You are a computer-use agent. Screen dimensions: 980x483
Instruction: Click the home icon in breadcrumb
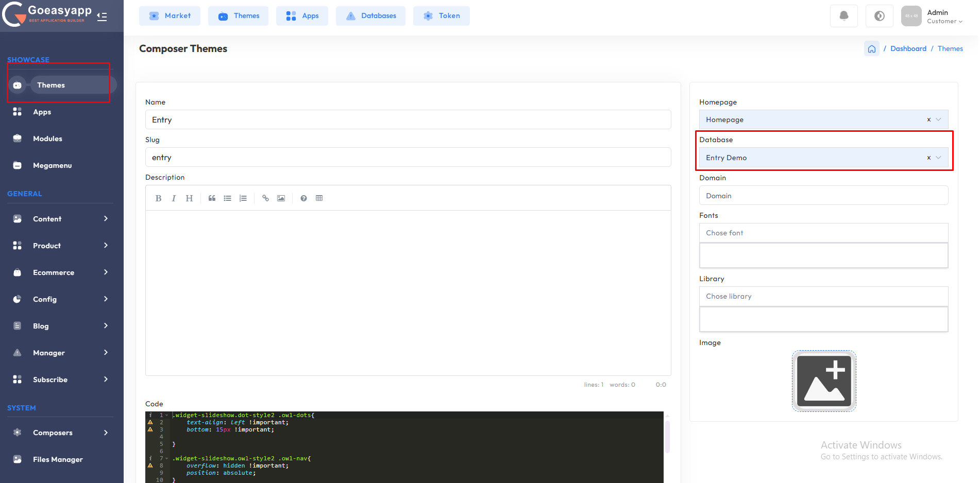point(871,49)
